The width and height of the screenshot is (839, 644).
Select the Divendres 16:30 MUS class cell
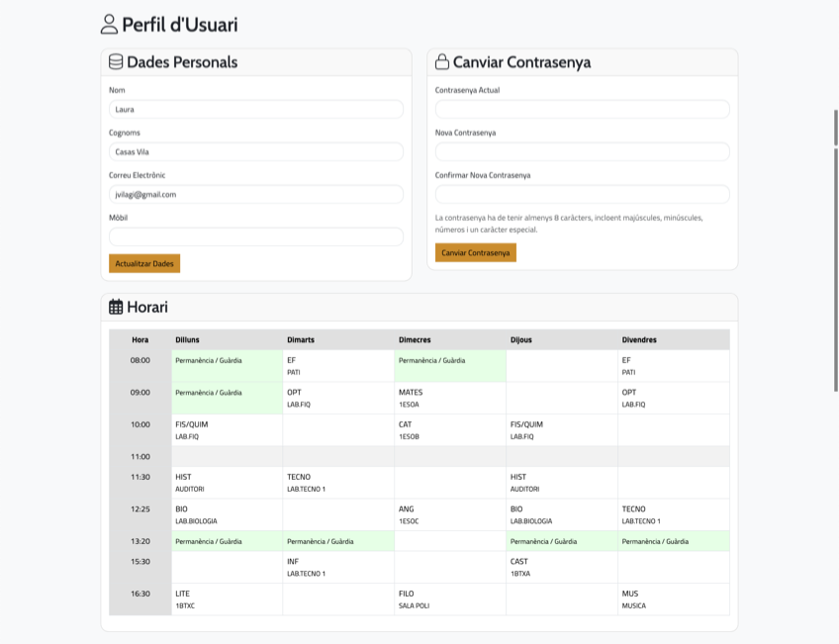click(673, 599)
